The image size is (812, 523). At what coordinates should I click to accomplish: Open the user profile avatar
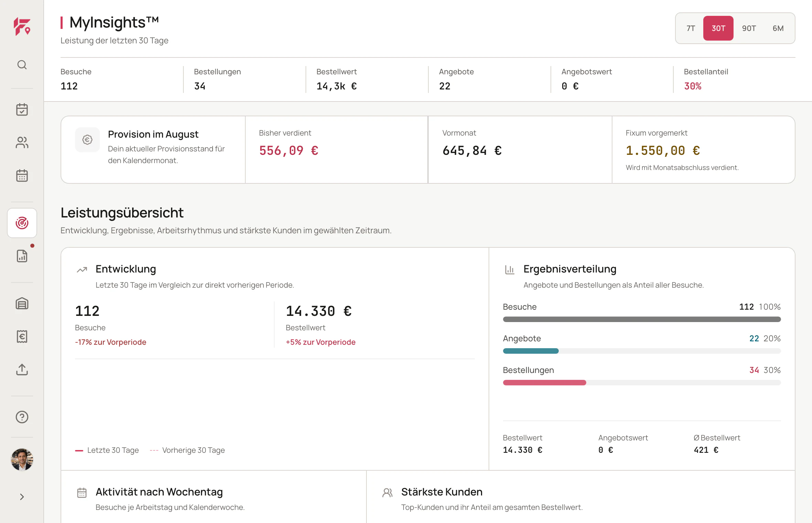(x=22, y=460)
